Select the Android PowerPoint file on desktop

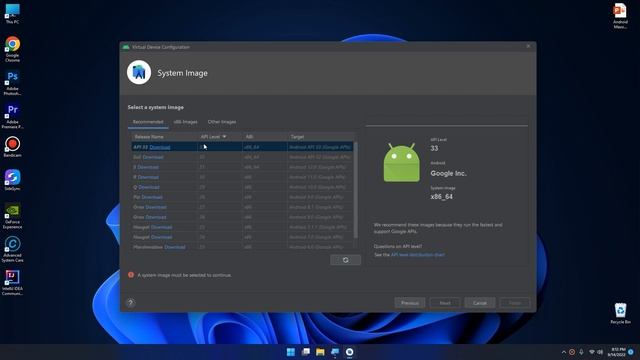click(620, 16)
